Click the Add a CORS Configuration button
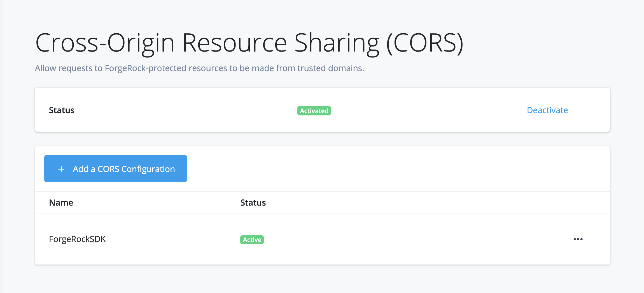The image size is (644, 293). pos(115,168)
